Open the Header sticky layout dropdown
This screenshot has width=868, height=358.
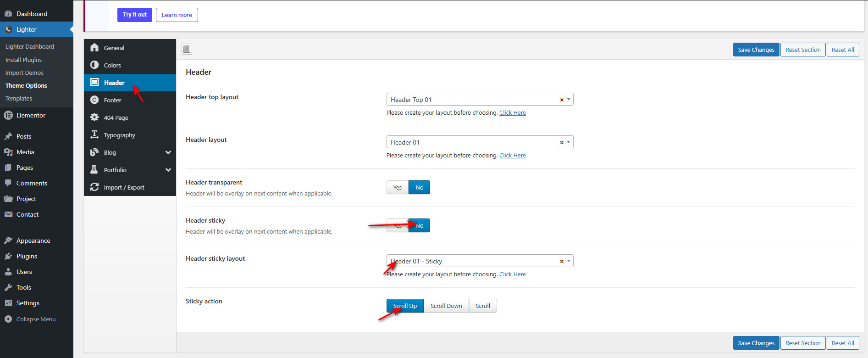[472, 261]
